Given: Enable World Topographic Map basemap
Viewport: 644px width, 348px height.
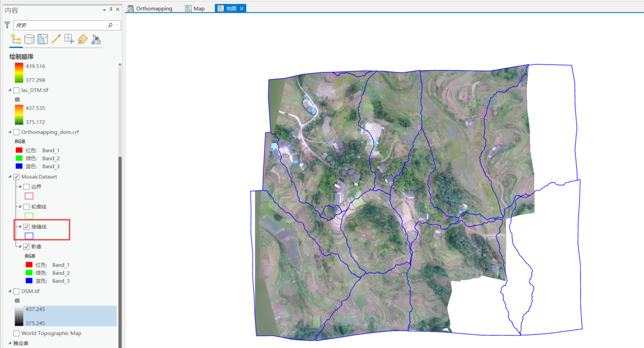Looking at the screenshot, I should coord(17,333).
